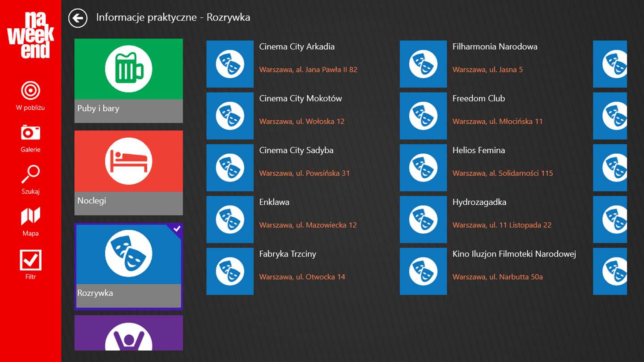Open Mapa map icon
Image resolution: width=644 pixels, height=362 pixels.
click(30, 216)
